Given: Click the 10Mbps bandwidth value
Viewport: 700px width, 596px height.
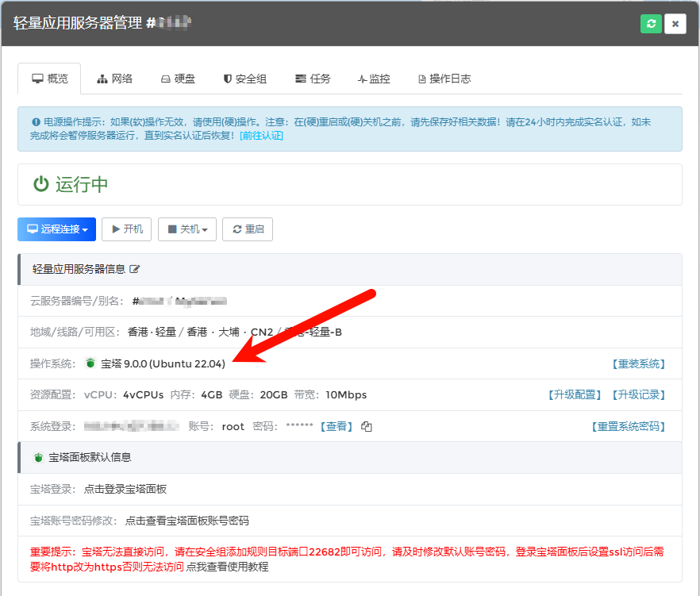Looking at the screenshot, I should point(346,395).
